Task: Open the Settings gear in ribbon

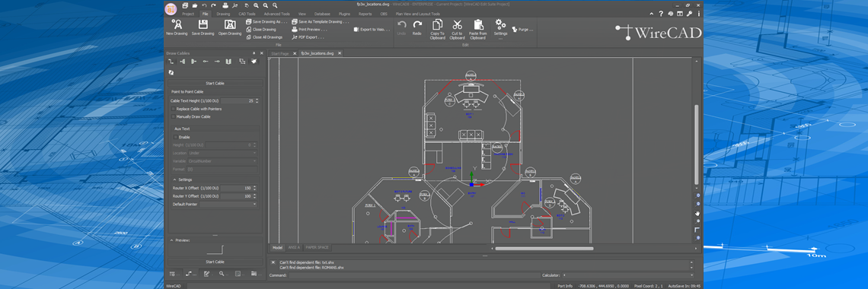Action: click(x=500, y=24)
